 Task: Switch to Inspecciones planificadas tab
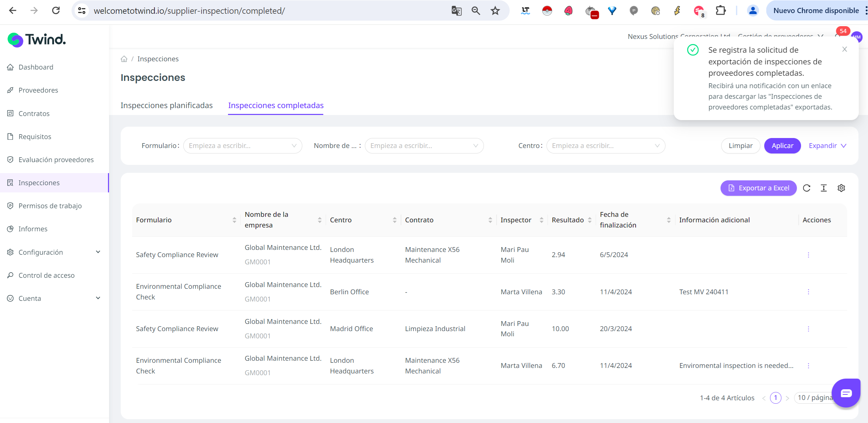[x=166, y=105]
